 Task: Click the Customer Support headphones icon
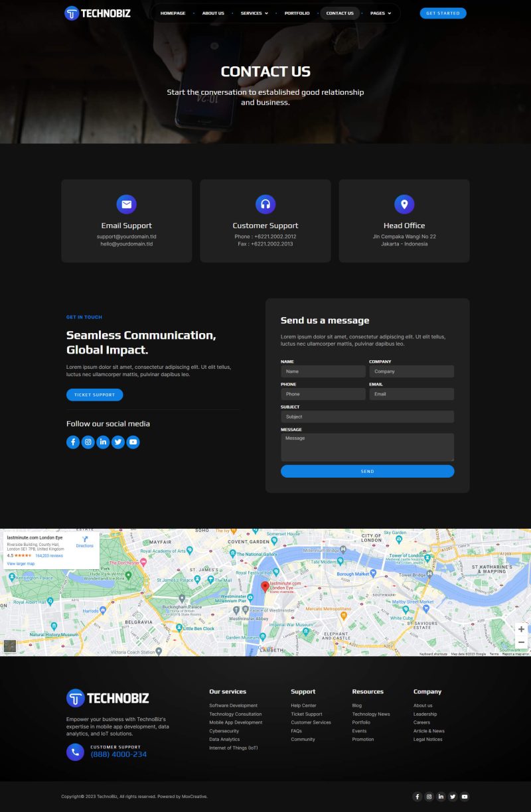pos(265,204)
